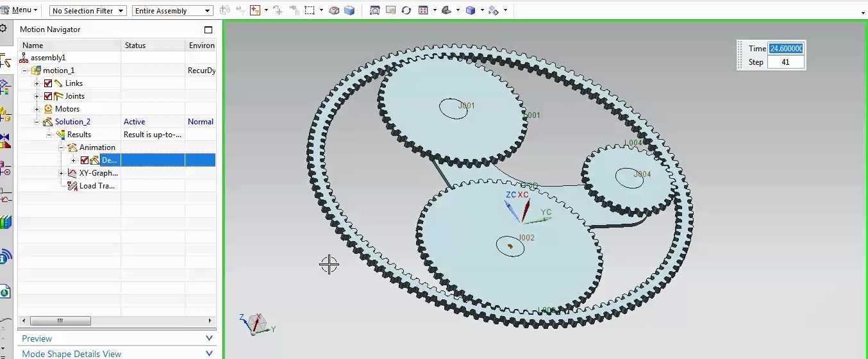
Task: Click the navigator scrollbar left arrow
Action: coord(23,321)
